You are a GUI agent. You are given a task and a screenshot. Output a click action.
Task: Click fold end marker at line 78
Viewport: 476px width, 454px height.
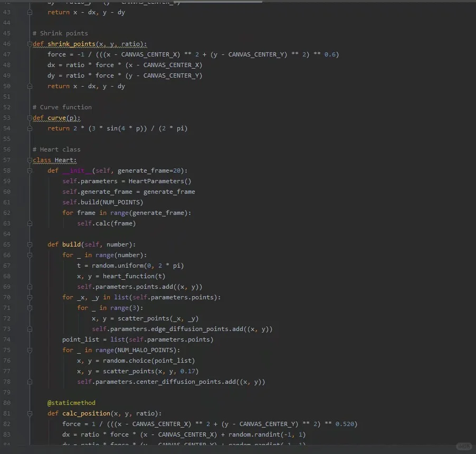[x=30, y=382]
